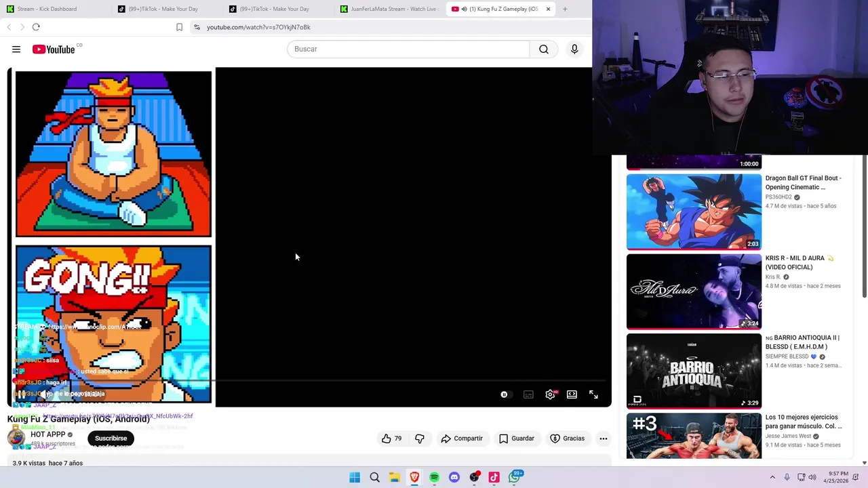Screen dimensions: 868x488
Task: Dislike the video with thumbs down
Action: pyautogui.click(x=420, y=439)
